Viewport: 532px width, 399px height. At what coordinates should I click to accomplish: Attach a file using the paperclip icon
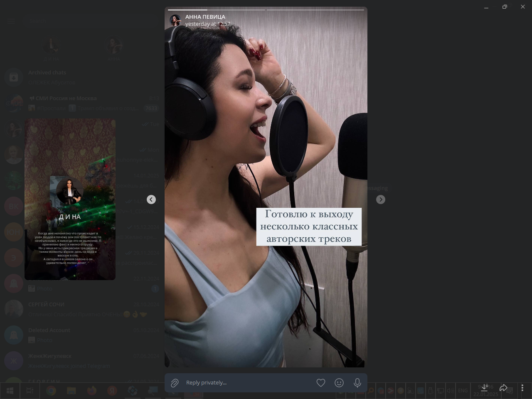click(x=175, y=383)
